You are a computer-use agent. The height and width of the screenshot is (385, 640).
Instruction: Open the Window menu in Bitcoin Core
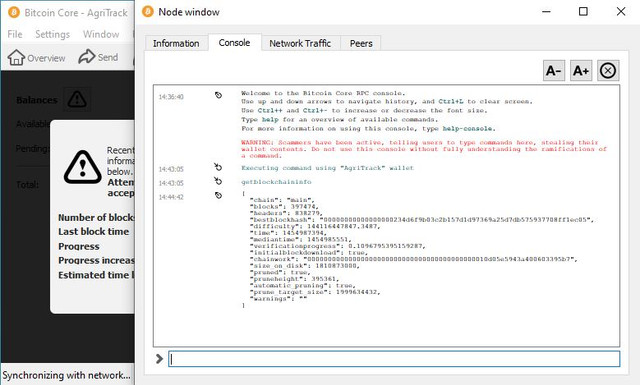click(x=101, y=34)
